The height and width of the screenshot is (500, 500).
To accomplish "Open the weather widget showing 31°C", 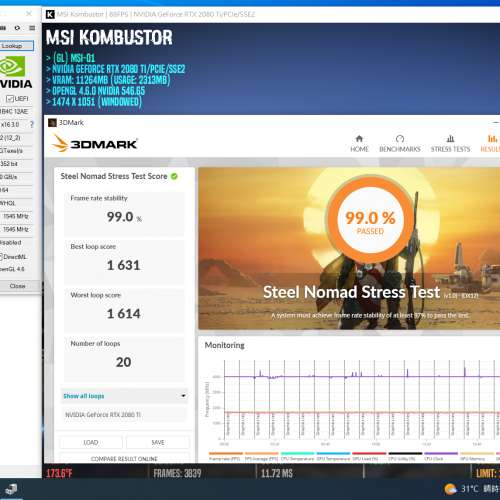I will point(472,489).
